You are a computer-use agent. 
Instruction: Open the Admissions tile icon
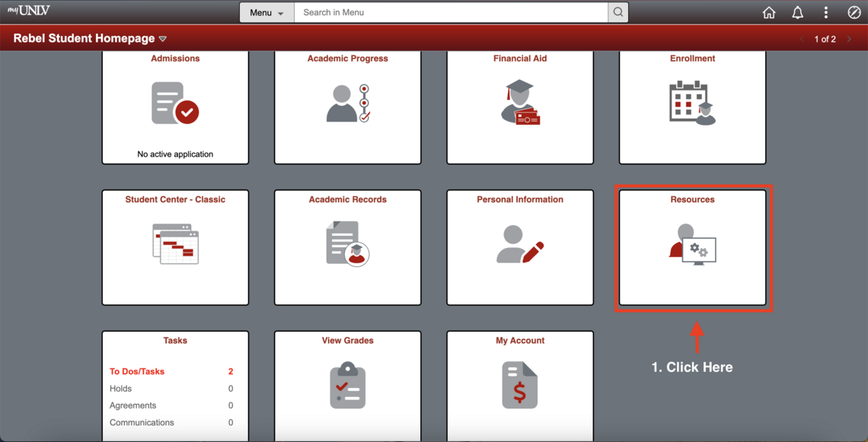pos(175,103)
